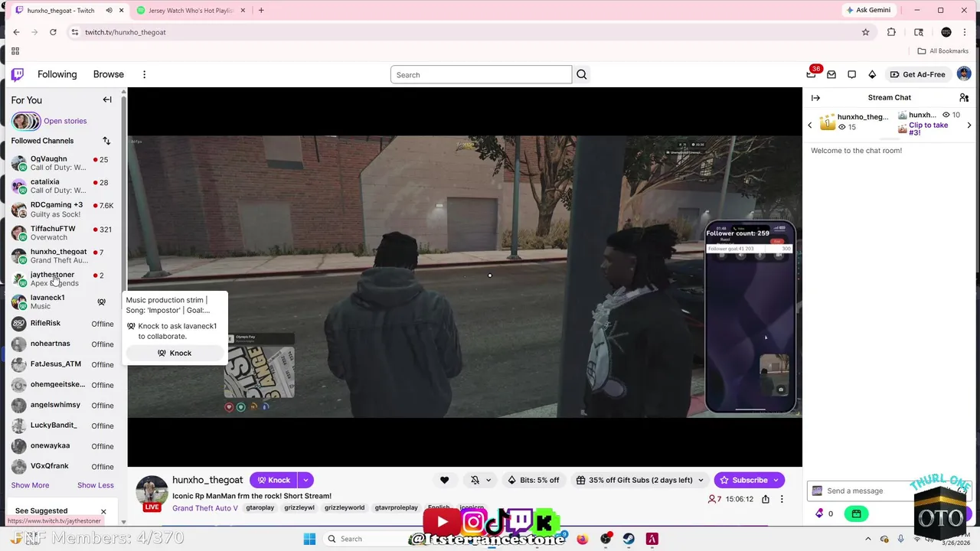Open Steam from the taskbar
This screenshot has height=551, width=980.
[629, 539]
